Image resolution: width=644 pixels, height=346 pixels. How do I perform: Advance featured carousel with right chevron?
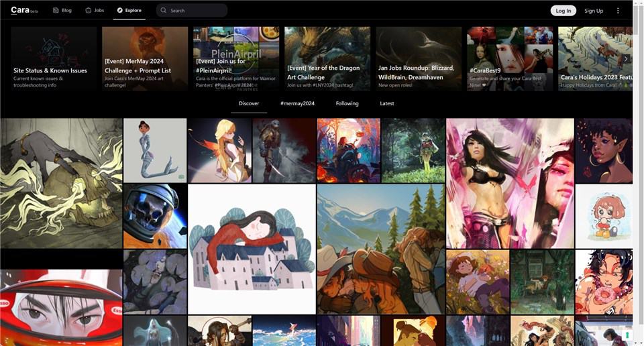[625, 59]
